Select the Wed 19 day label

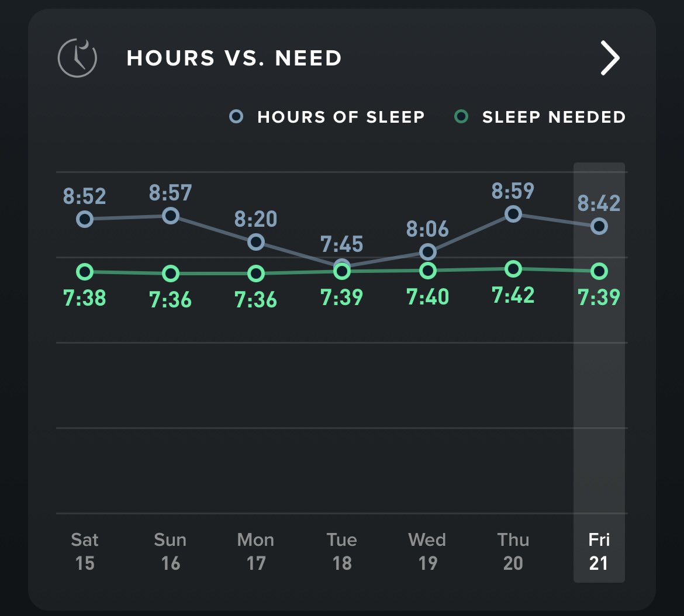[x=427, y=552]
